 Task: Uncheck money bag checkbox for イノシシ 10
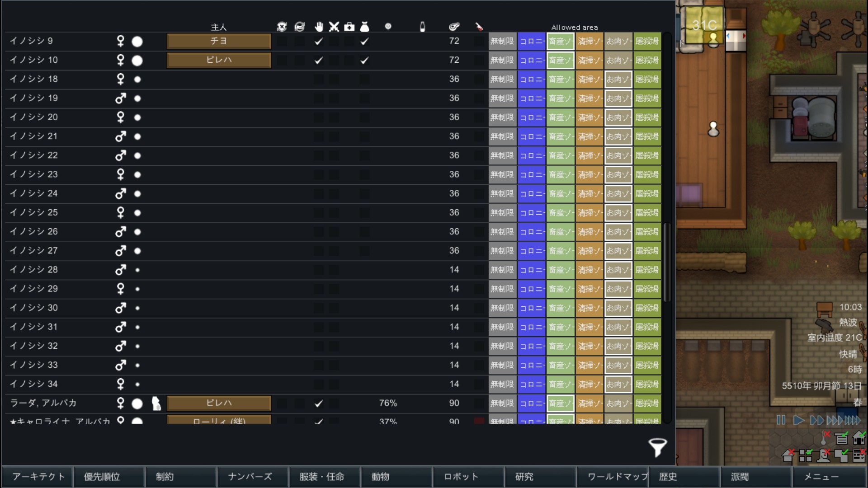[x=364, y=60]
